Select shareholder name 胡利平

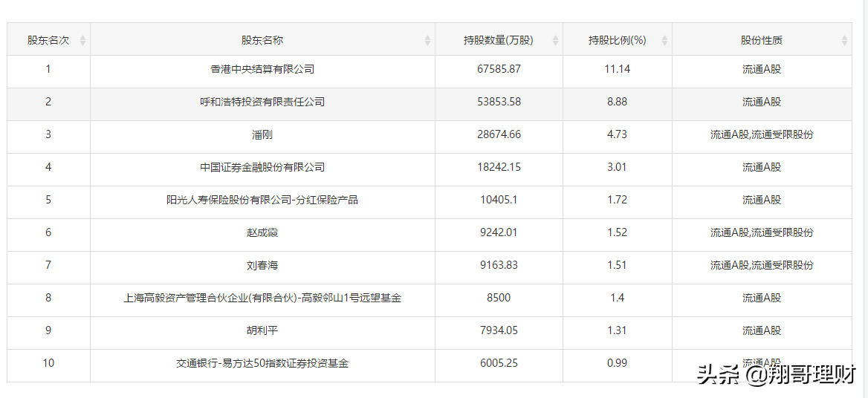coord(262,330)
